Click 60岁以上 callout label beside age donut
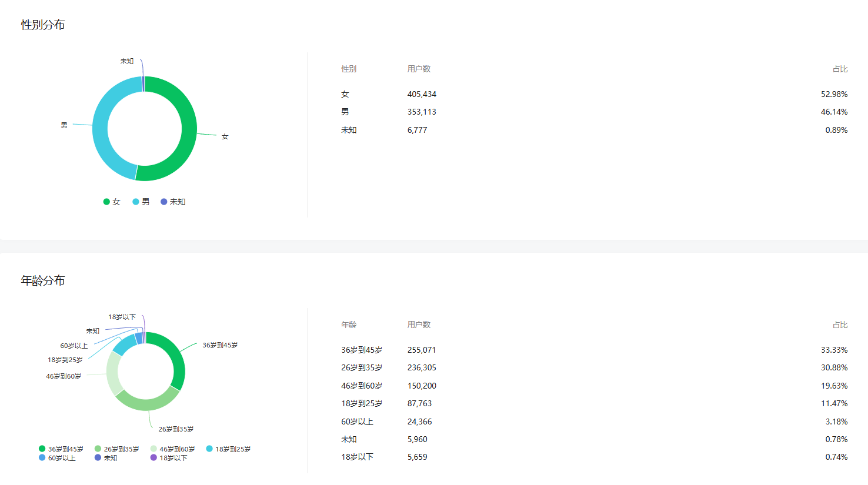 [74, 346]
